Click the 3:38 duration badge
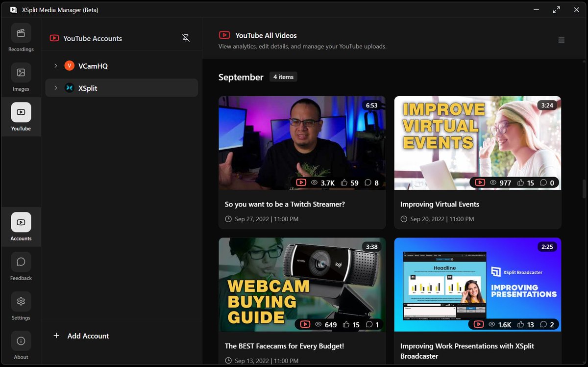The image size is (588, 367). point(371,247)
